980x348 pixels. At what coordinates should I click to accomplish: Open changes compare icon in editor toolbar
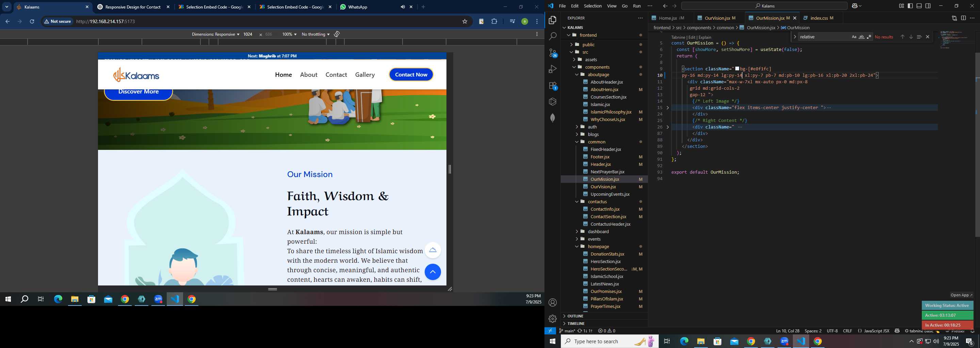tap(954, 18)
